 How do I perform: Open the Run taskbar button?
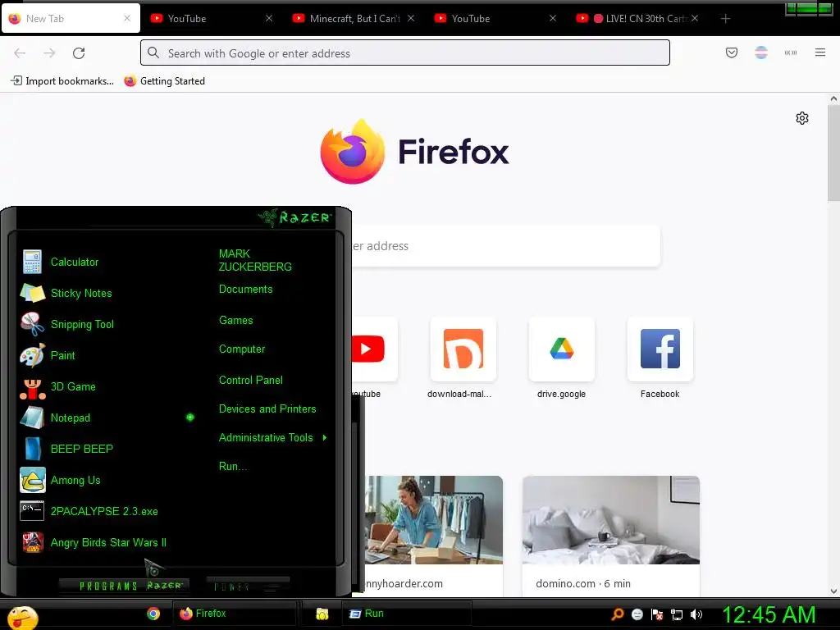[x=405, y=614]
